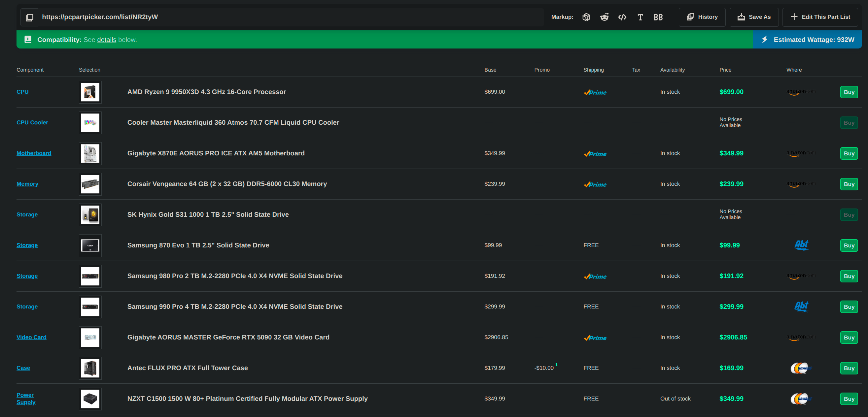Select Reddit markup icon
868x417 pixels.
[x=604, y=17]
